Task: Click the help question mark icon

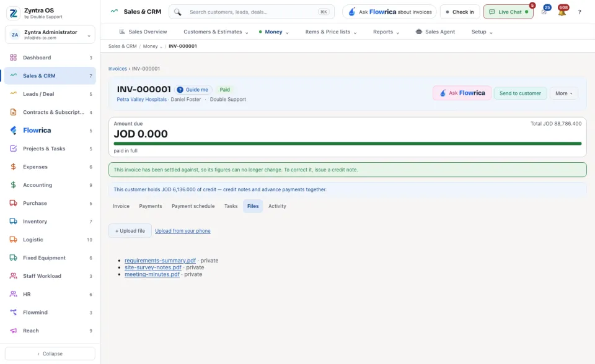Action: pos(580,12)
